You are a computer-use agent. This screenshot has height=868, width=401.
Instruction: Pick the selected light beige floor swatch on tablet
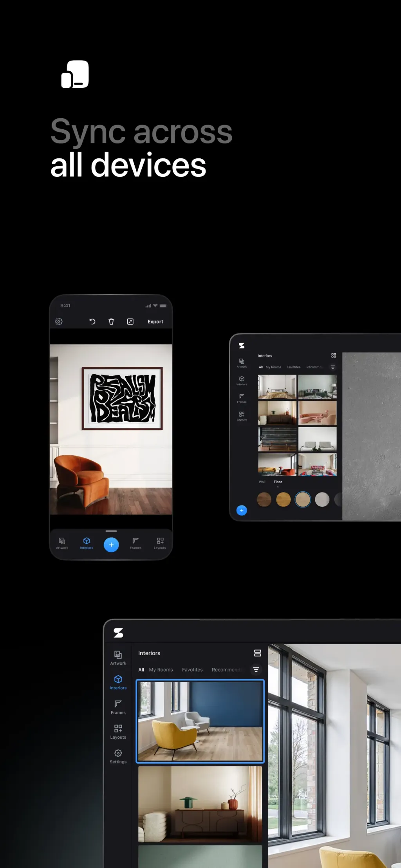click(303, 500)
